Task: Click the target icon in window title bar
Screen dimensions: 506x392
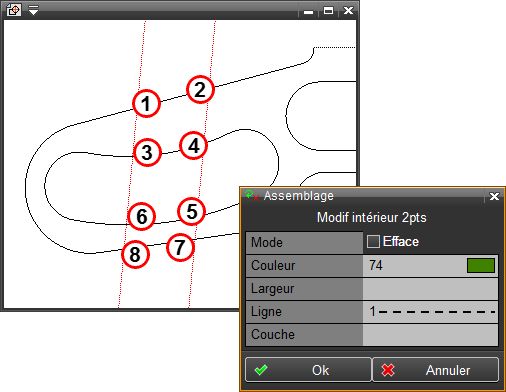Action: tap(14, 10)
